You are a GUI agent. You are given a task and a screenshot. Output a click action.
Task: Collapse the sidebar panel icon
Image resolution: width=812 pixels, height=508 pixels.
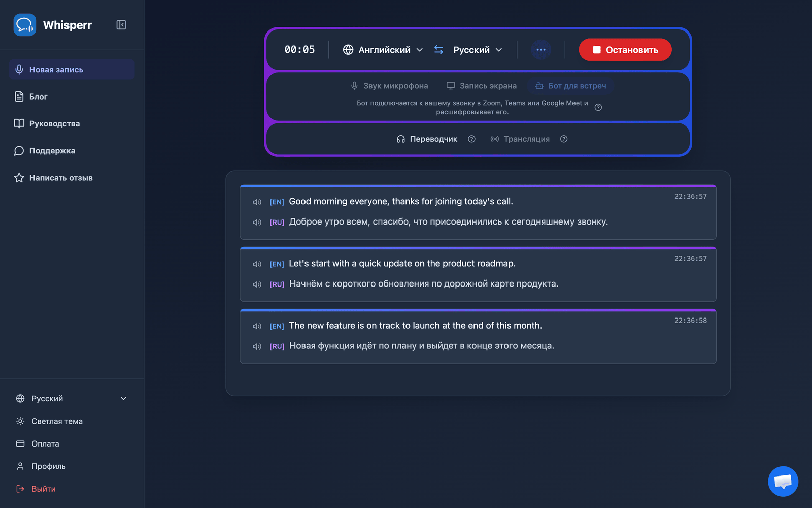click(x=121, y=25)
